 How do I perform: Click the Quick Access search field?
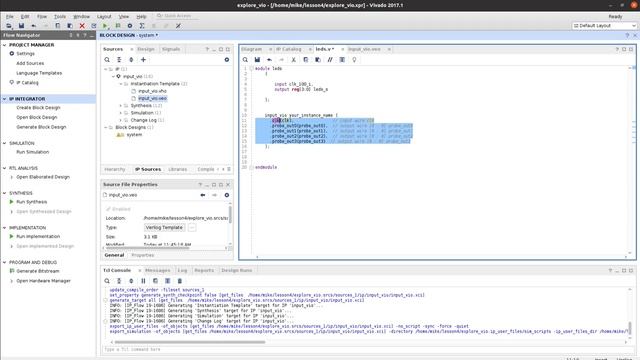pos(177,16)
